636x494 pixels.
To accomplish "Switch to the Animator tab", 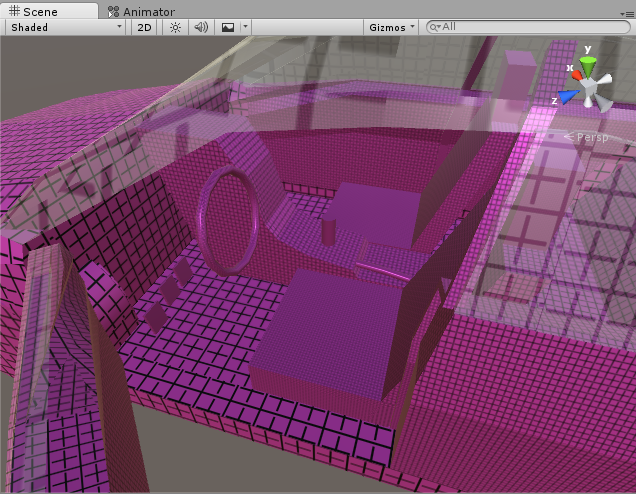I will [x=141, y=11].
